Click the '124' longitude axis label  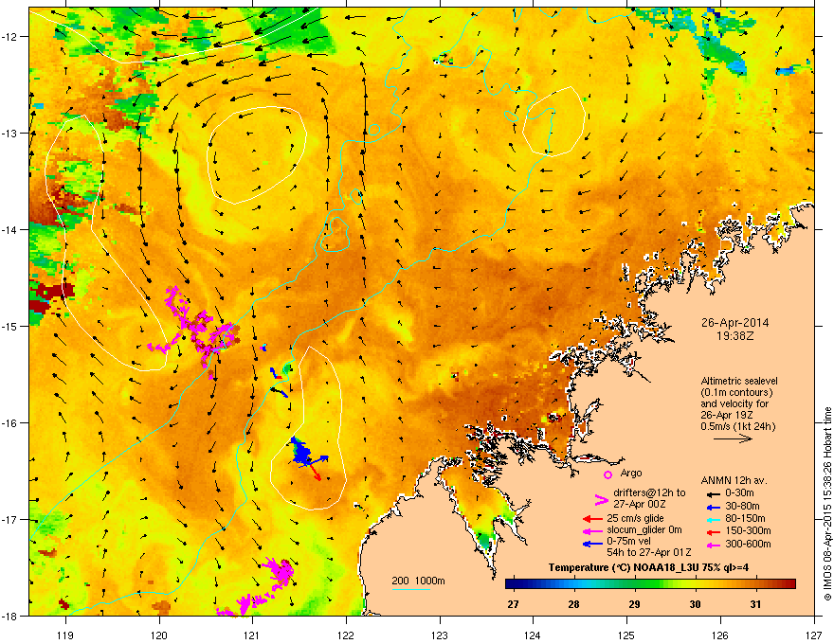tap(533, 635)
